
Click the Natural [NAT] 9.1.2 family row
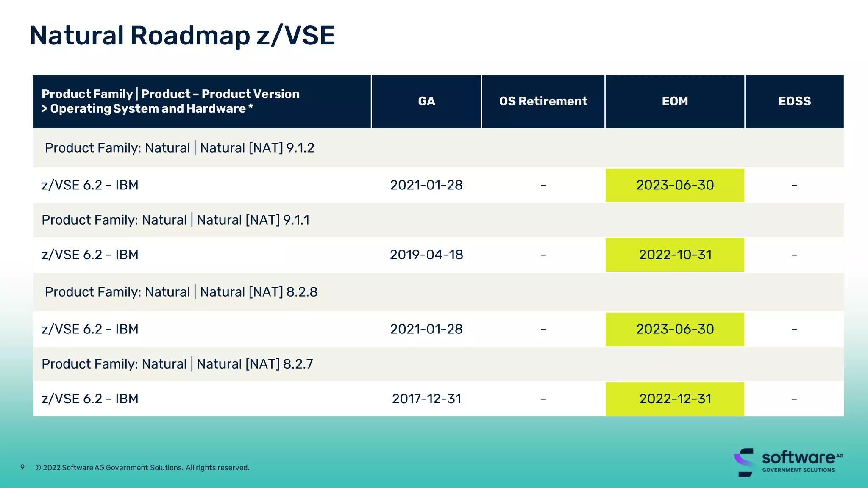pyautogui.click(x=179, y=148)
